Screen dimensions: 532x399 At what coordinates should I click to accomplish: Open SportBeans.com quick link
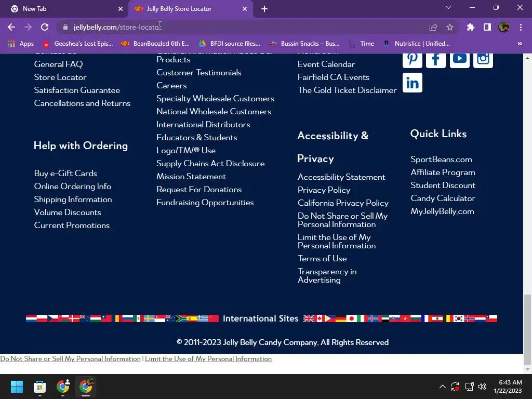click(x=441, y=159)
